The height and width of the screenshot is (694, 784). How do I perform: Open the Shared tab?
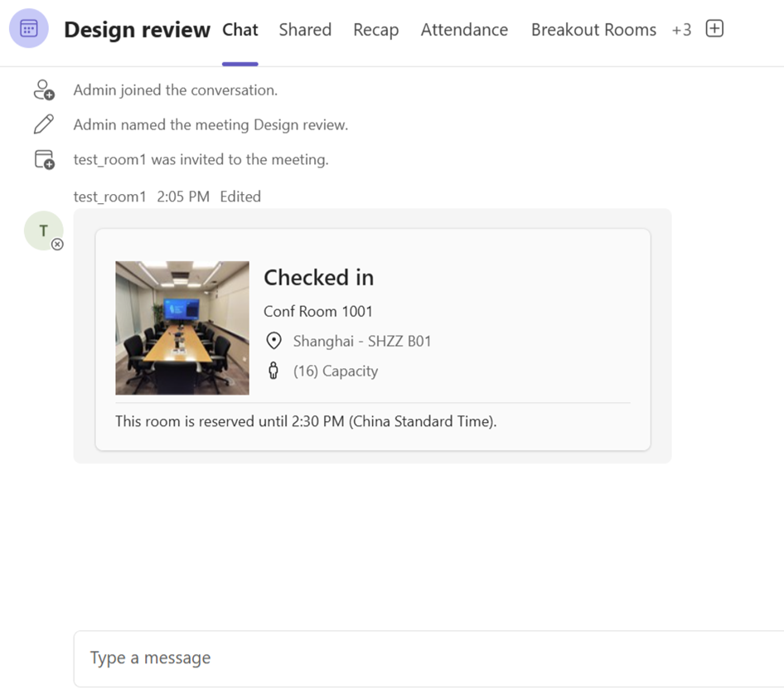click(x=305, y=30)
